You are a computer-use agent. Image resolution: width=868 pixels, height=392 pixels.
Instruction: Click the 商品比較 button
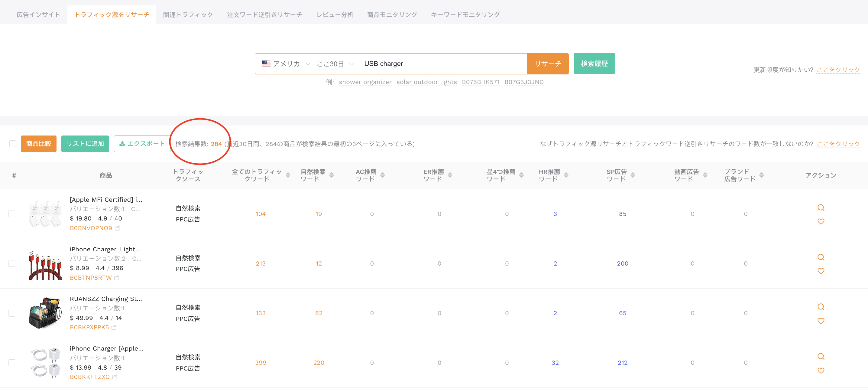coord(38,144)
